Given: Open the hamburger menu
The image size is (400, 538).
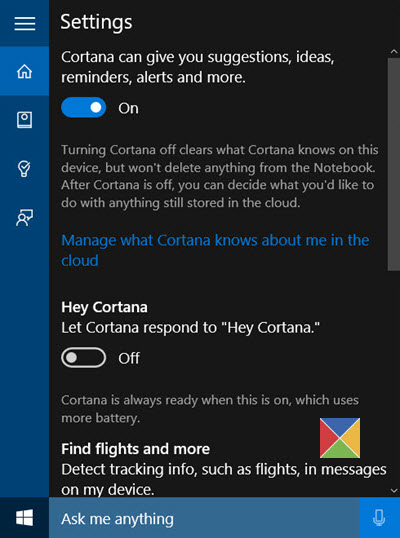Looking at the screenshot, I should pos(25,23).
